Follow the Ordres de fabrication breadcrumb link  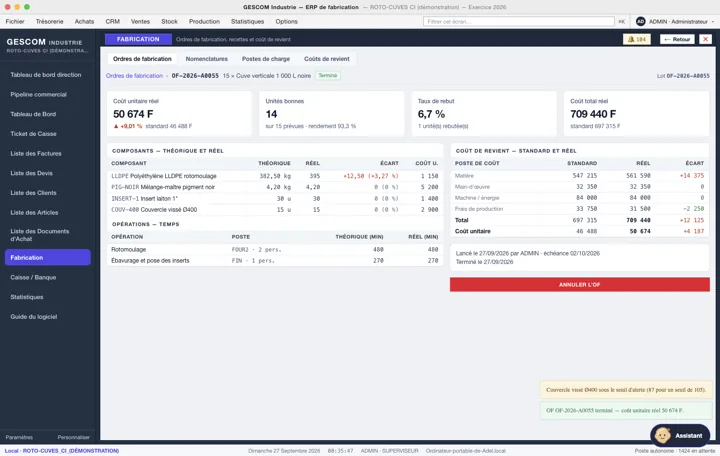(x=134, y=76)
